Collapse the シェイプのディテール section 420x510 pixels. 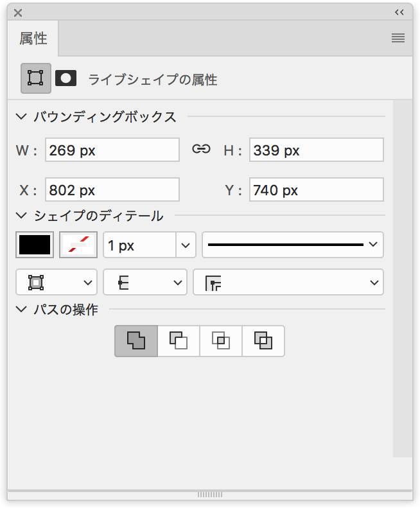(21, 215)
